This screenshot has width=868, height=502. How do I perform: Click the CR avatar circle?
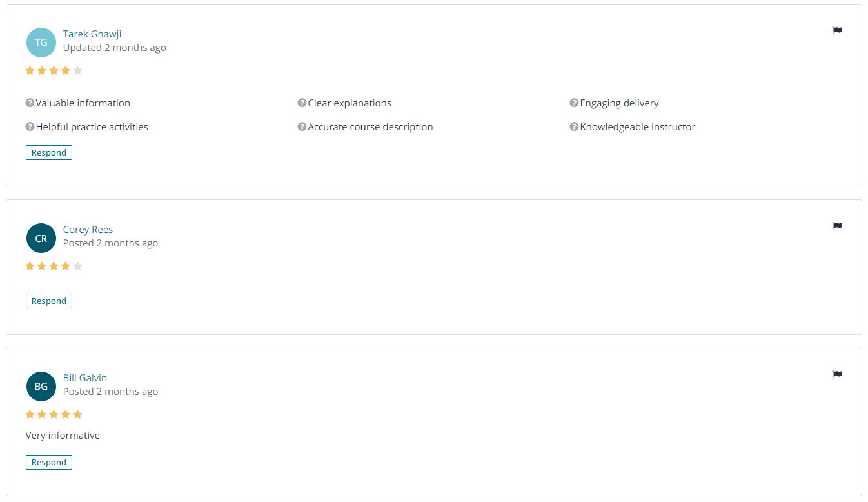[41, 238]
